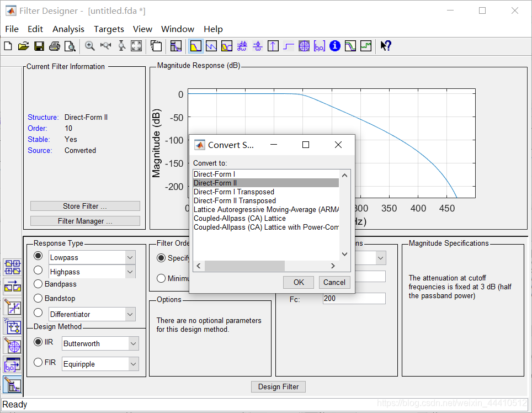
Task: Switch to the Phase Response view
Action: click(x=211, y=46)
